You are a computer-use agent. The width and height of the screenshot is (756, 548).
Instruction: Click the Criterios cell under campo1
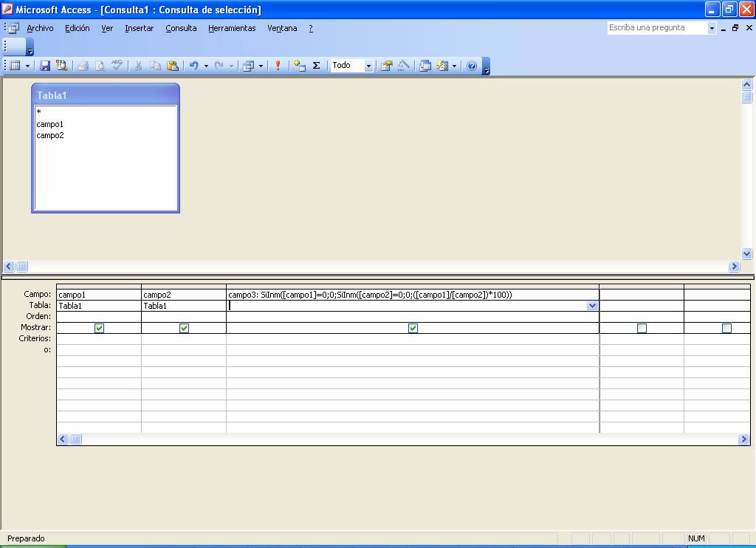99,339
